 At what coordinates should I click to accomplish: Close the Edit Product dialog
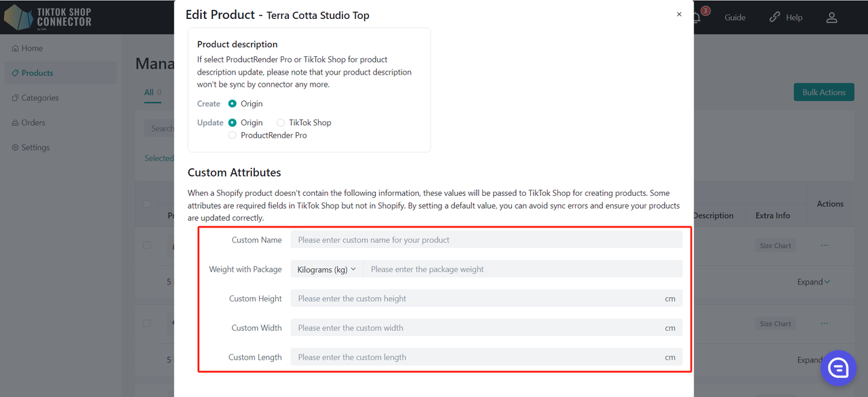point(679,14)
